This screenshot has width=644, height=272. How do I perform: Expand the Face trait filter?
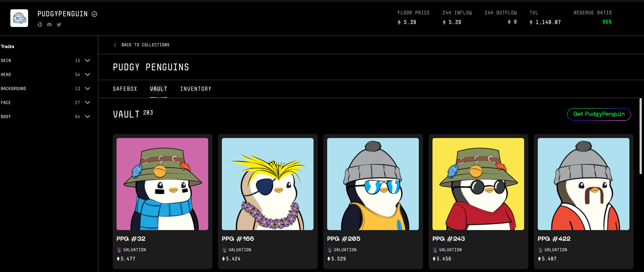pos(87,103)
